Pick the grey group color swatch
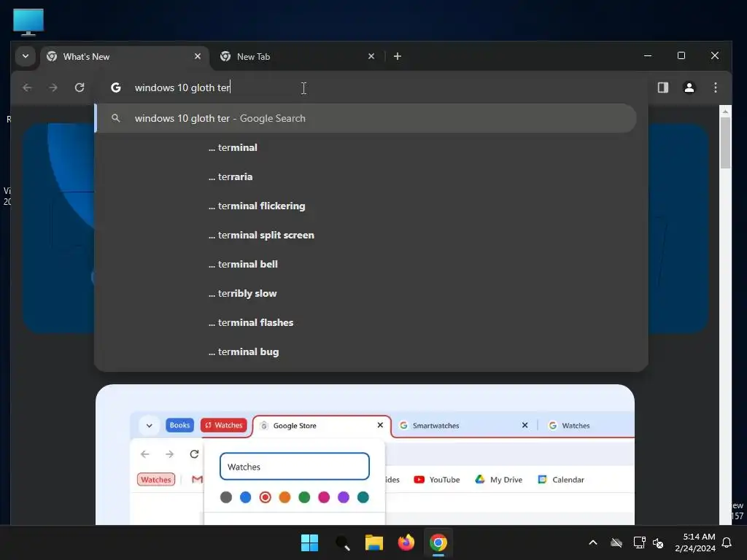The image size is (747, 560). click(x=226, y=497)
